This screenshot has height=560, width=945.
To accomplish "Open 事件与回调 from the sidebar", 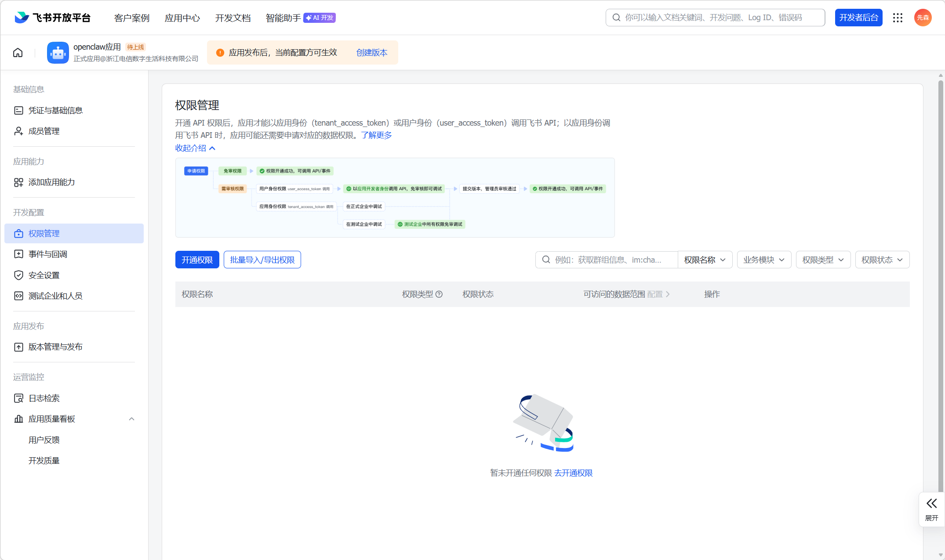I will click(48, 254).
